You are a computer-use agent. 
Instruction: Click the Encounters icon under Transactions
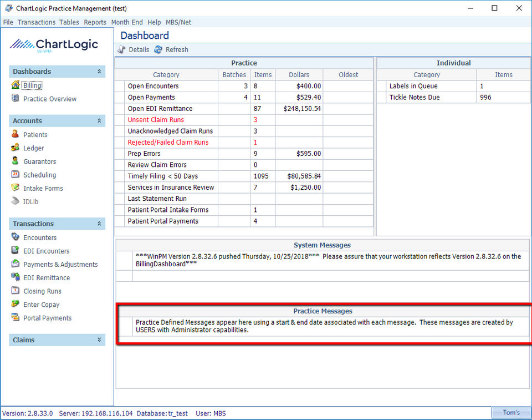point(16,237)
